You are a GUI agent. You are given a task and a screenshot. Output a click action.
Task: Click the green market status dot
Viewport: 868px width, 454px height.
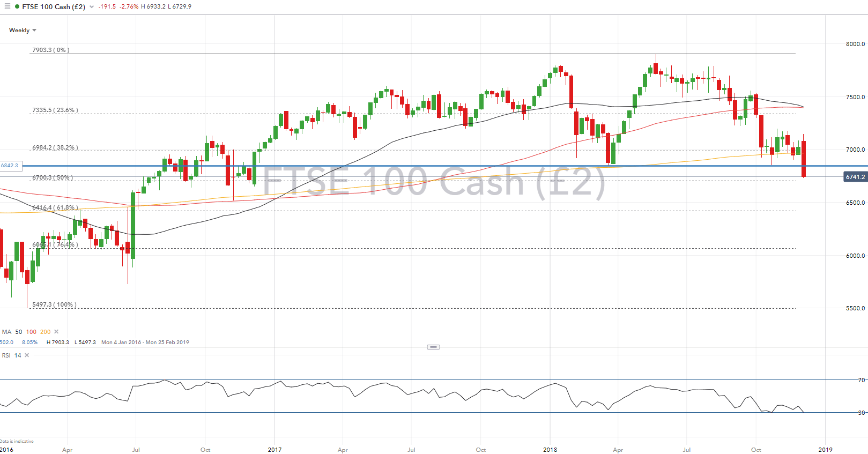pyautogui.click(x=17, y=6)
